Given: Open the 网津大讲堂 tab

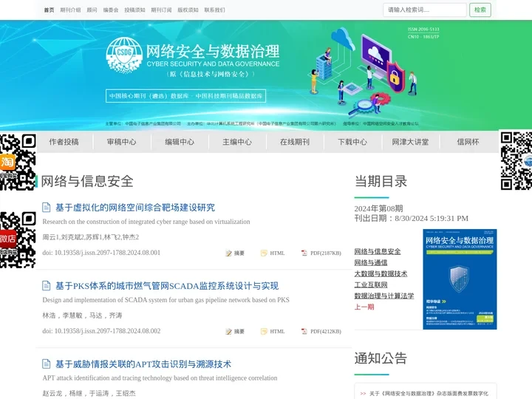Looking at the screenshot, I should pos(410,142).
